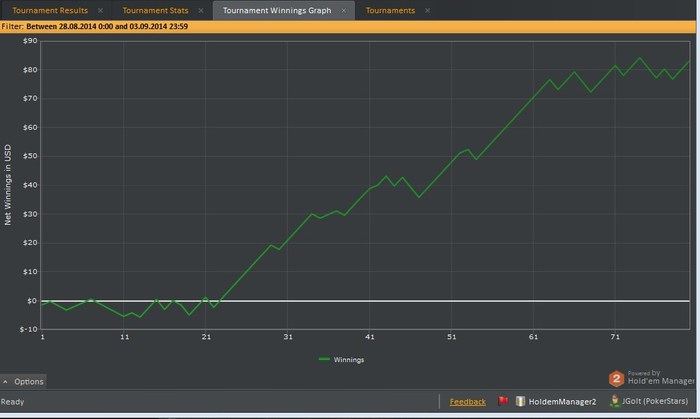This screenshot has width=700, height=419.
Task: Click the Hold'em Manager 2 logo
Action: click(x=616, y=379)
